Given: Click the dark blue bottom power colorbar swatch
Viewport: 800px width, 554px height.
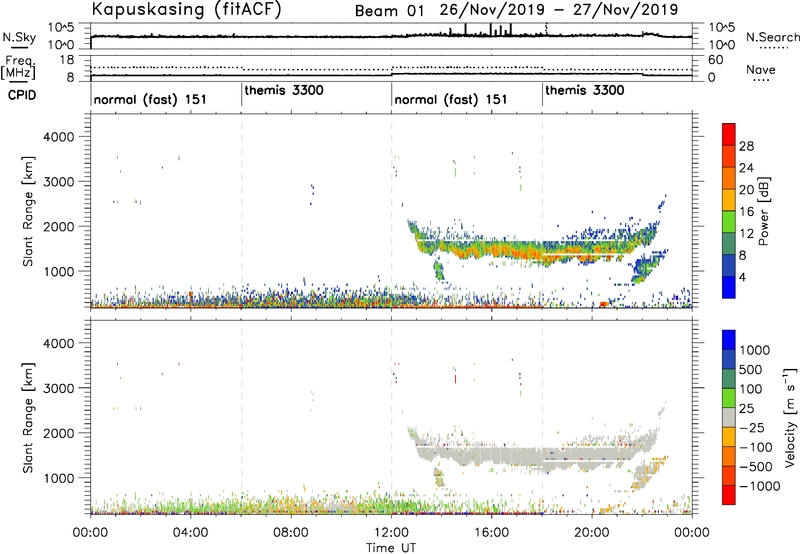Looking at the screenshot, I should pos(729,288).
